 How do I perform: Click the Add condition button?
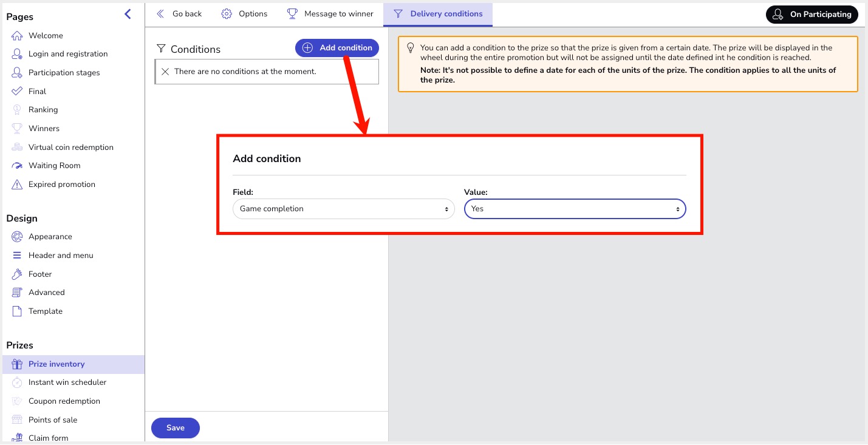point(337,48)
